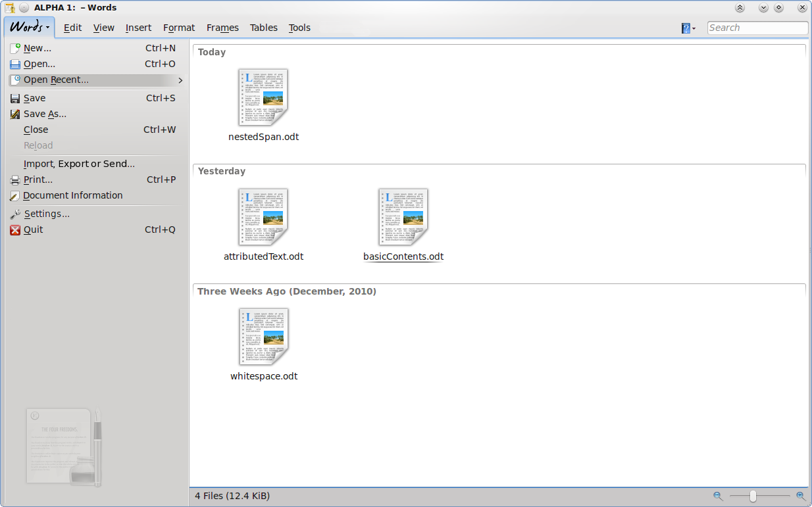The image size is (812, 507).
Task: Click the Save floppy disk icon
Action: point(15,99)
